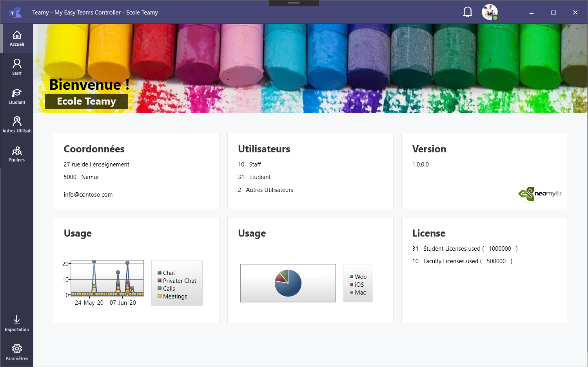The height and width of the screenshot is (367, 588).
Task: Open the Etudiant section
Action: click(x=17, y=96)
